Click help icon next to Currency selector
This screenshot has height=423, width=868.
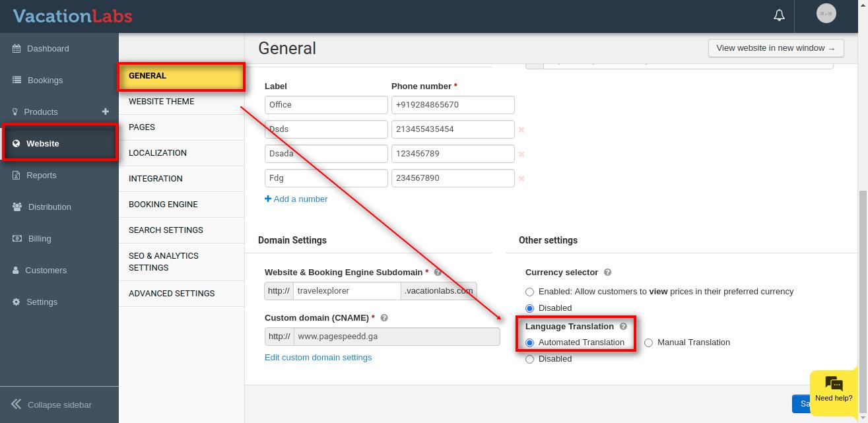tap(608, 273)
